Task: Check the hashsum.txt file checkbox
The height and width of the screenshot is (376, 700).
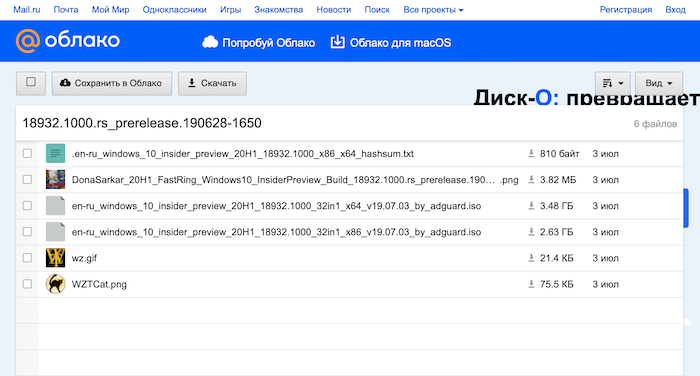Action: (x=27, y=154)
